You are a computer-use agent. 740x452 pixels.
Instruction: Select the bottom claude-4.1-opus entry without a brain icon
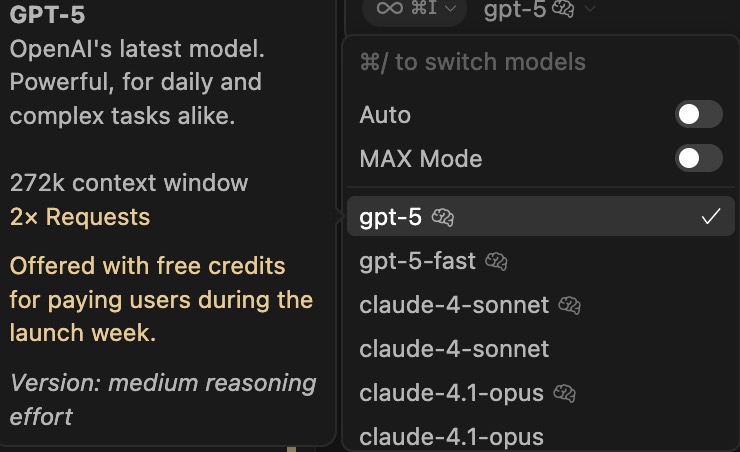point(541,436)
